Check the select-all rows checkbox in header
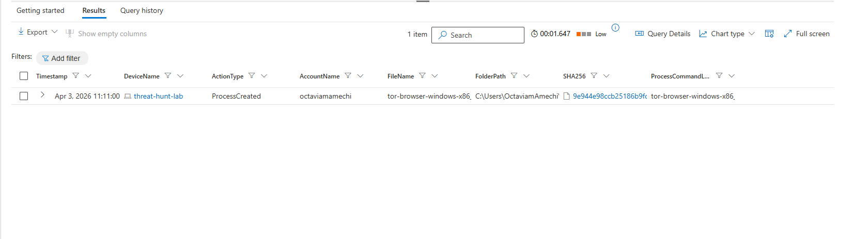The width and height of the screenshot is (868, 239). point(24,76)
